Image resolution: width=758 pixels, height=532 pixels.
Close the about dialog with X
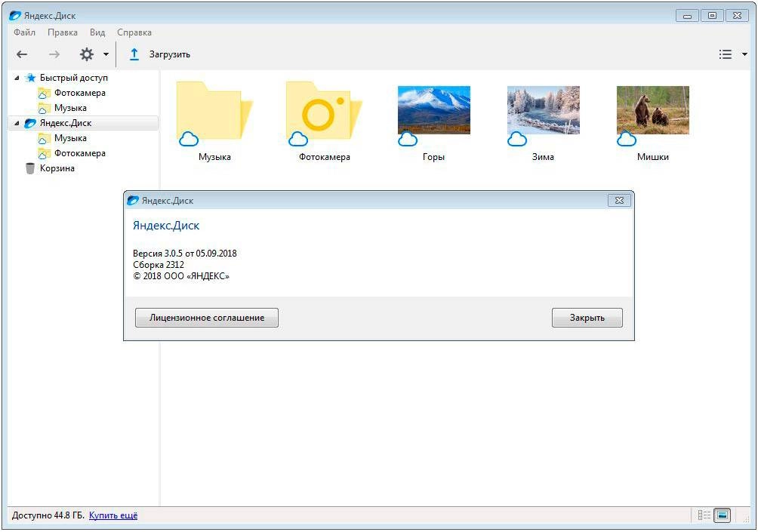pyautogui.click(x=619, y=200)
